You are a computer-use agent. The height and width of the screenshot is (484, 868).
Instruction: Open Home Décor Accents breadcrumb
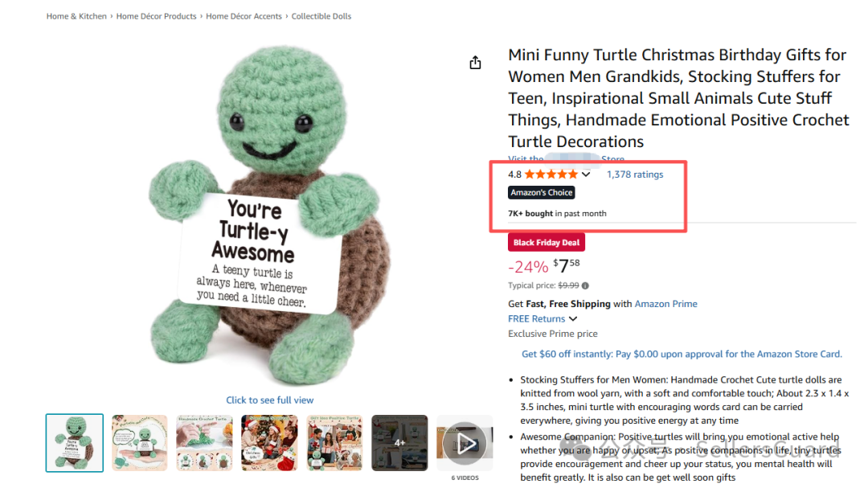(x=244, y=16)
